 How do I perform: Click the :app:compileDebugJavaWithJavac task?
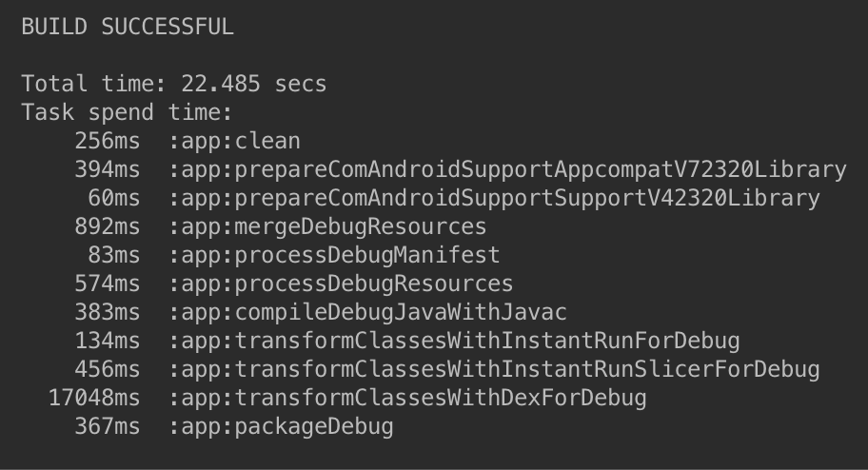point(367,312)
